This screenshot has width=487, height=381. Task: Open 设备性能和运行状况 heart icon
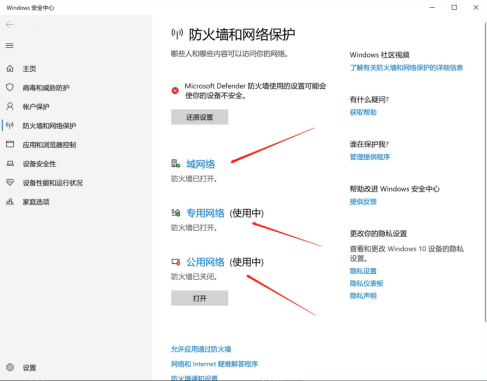(10, 182)
